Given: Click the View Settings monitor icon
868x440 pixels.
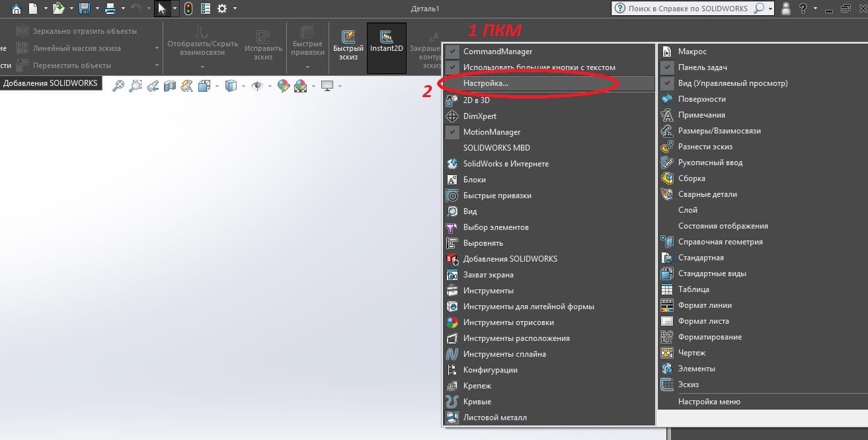Looking at the screenshot, I should (x=327, y=85).
